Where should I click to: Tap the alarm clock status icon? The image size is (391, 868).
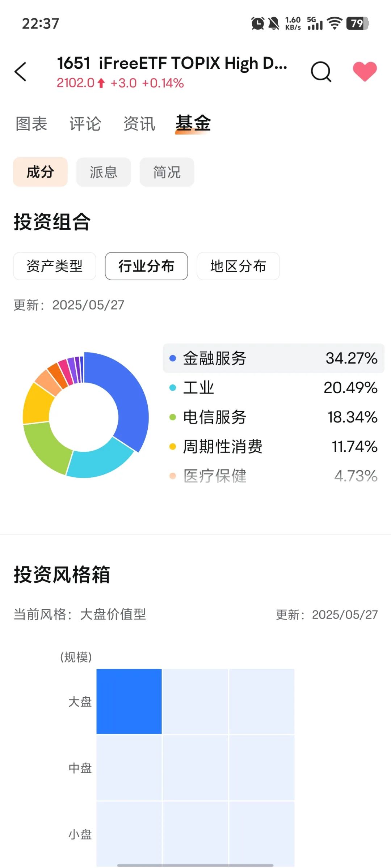[x=257, y=24]
